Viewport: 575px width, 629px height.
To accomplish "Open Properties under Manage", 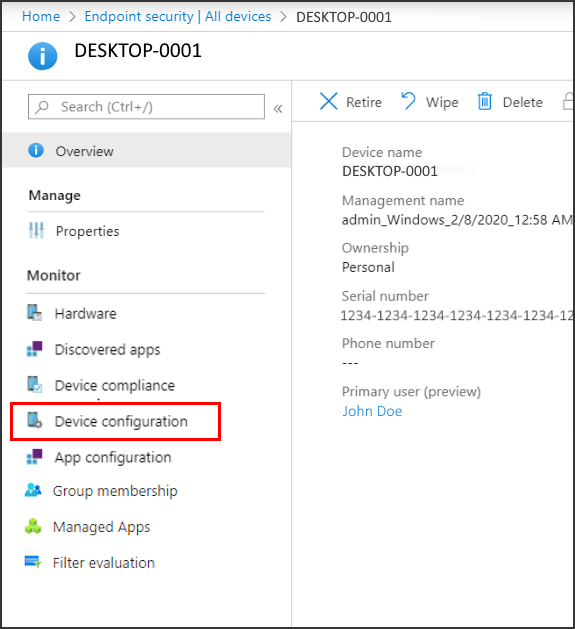I will (87, 231).
